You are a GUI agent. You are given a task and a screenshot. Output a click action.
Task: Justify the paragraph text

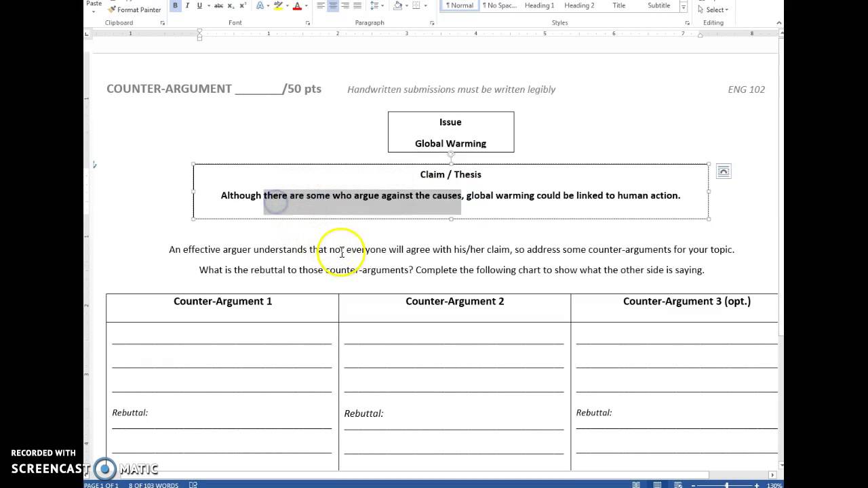point(357,5)
